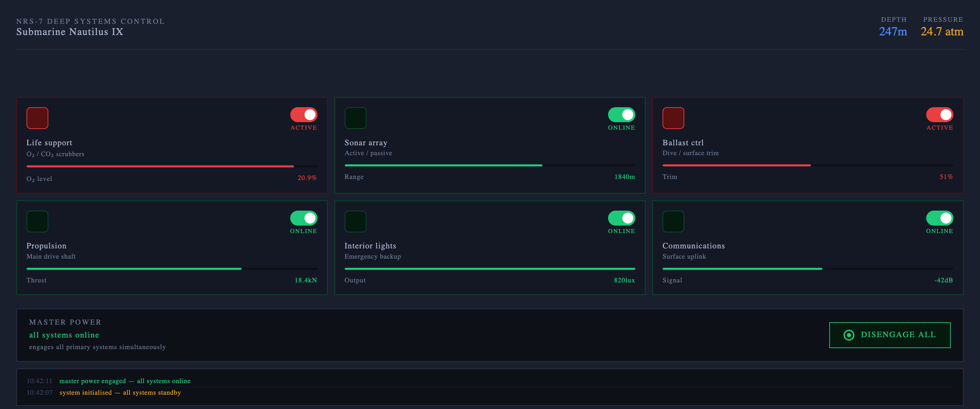Click the Interior lights icon box
The height and width of the screenshot is (409, 980).
tap(355, 222)
